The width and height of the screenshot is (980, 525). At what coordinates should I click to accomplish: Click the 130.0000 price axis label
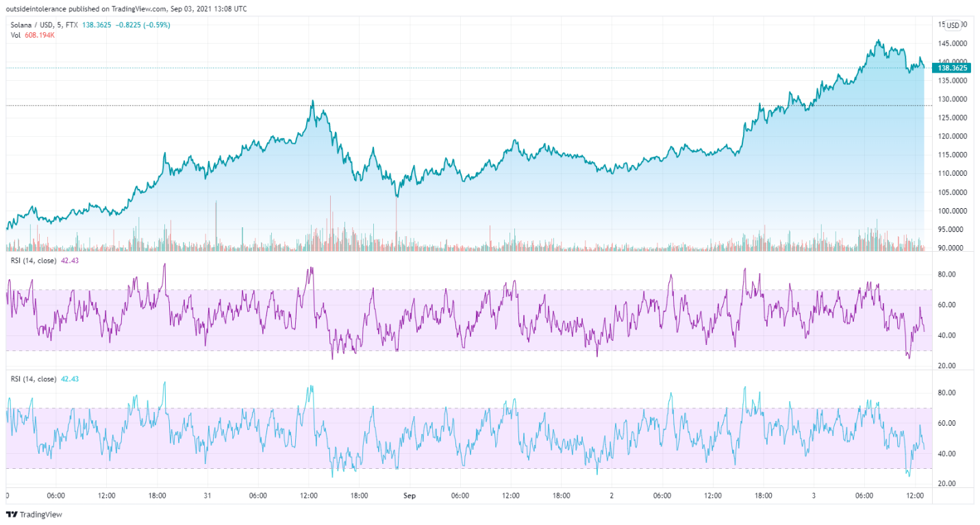953,99
